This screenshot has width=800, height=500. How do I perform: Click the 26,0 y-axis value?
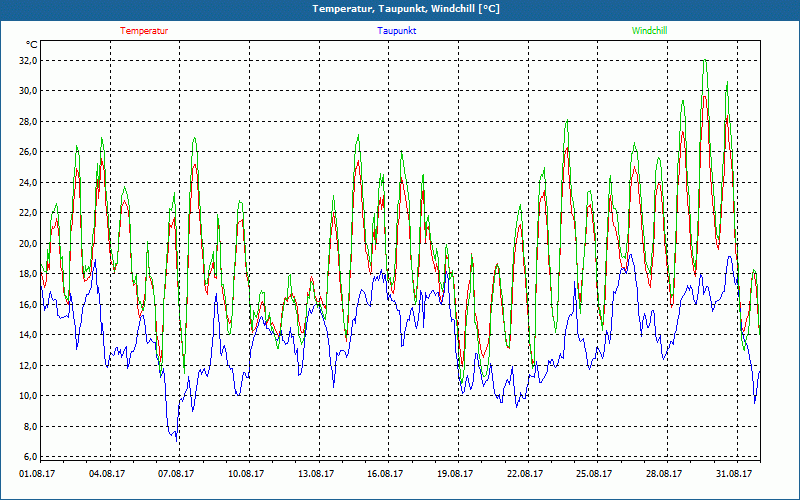coord(29,152)
